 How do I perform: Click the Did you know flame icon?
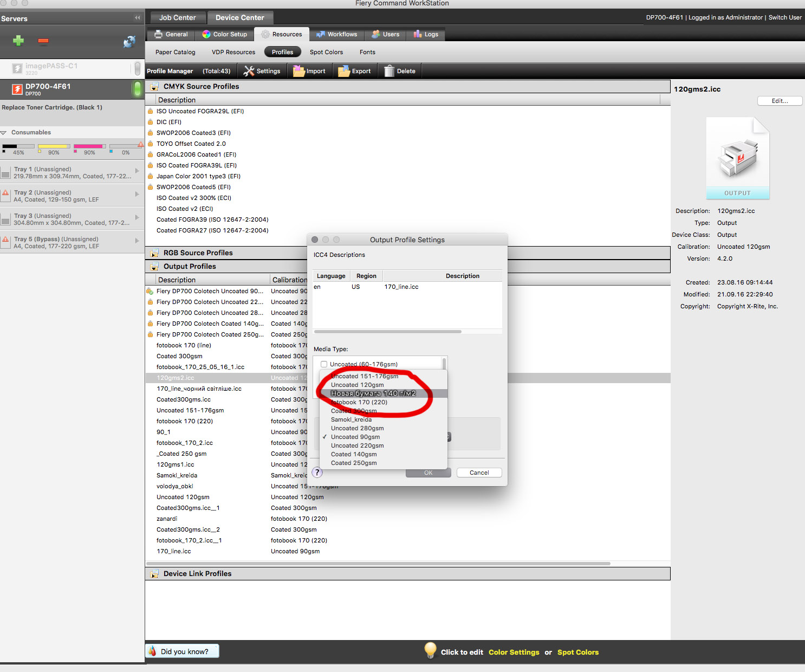153,651
